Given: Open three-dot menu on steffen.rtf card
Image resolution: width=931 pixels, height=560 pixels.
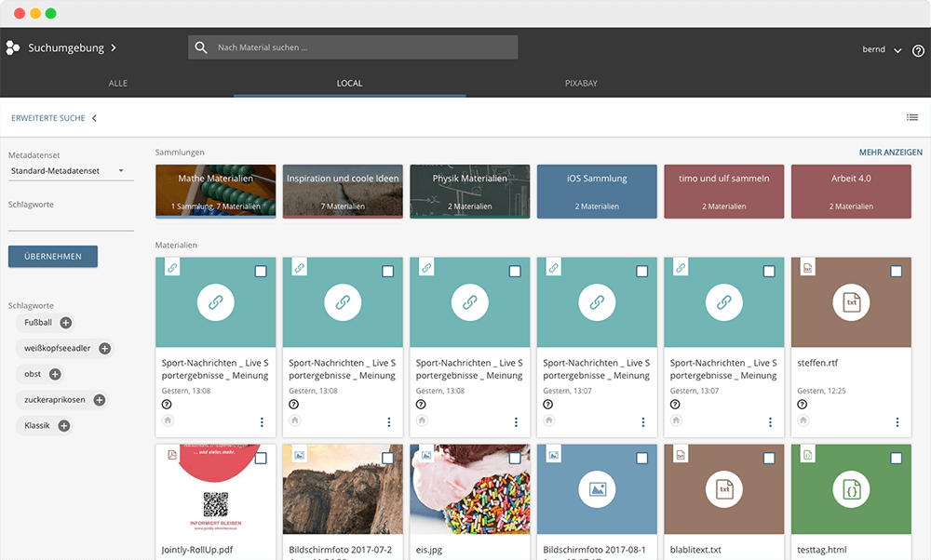Looking at the screenshot, I should click(x=897, y=422).
